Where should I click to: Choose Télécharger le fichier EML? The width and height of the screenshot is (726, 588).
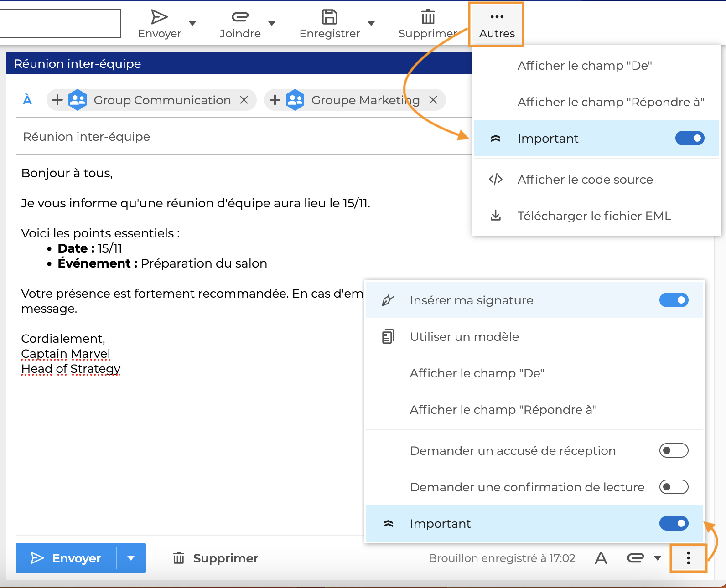point(594,216)
